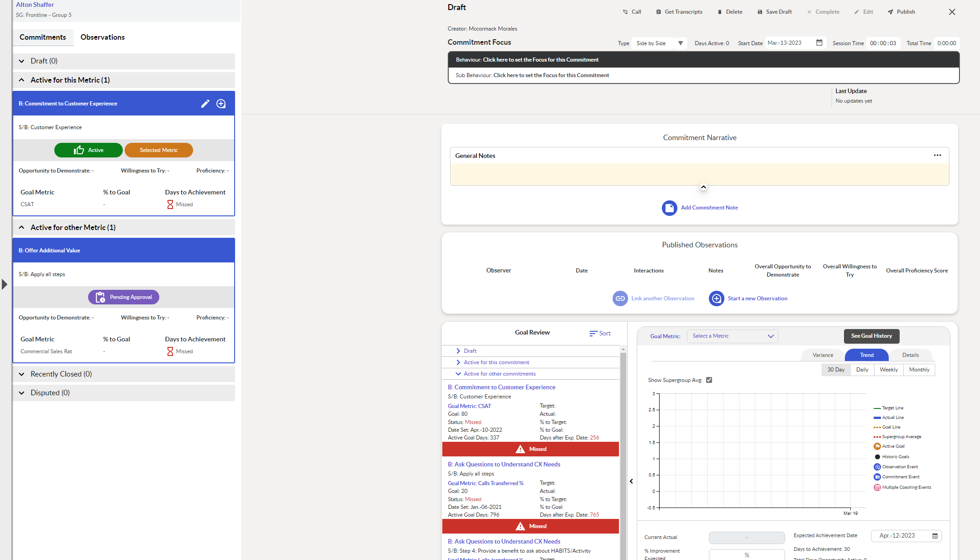Click the plus circle icon on commitment card
This screenshot has width=980, height=560.
tap(221, 104)
